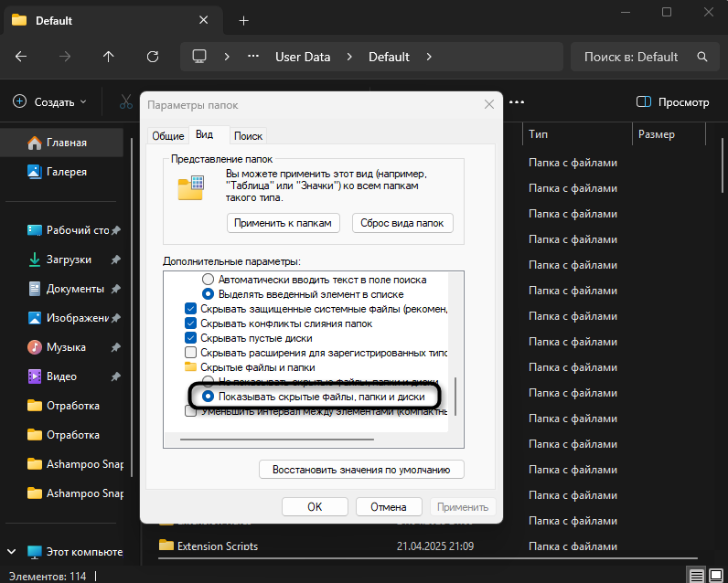Open a new Explorer tab with plus

[x=243, y=20]
